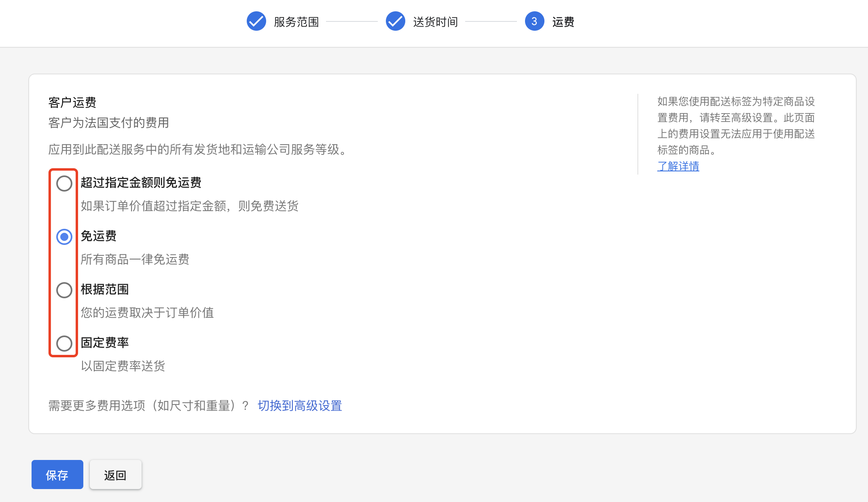Click the 运费 step title

tap(563, 22)
